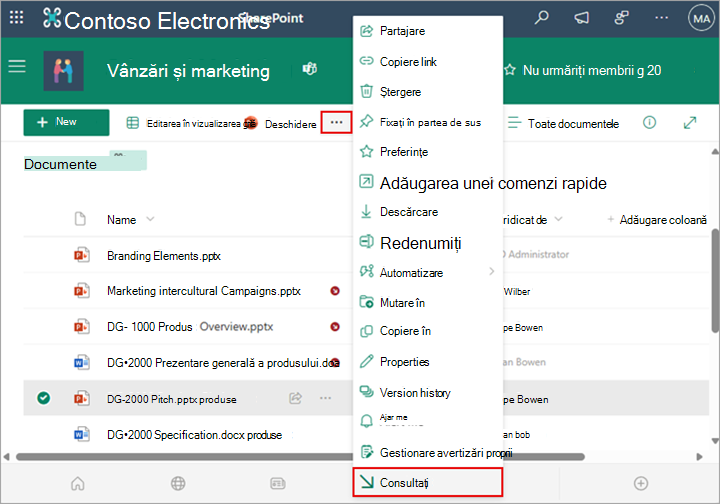
Task: Open DG•2000 Prezentare generală a produsului document
Action: point(223,363)
